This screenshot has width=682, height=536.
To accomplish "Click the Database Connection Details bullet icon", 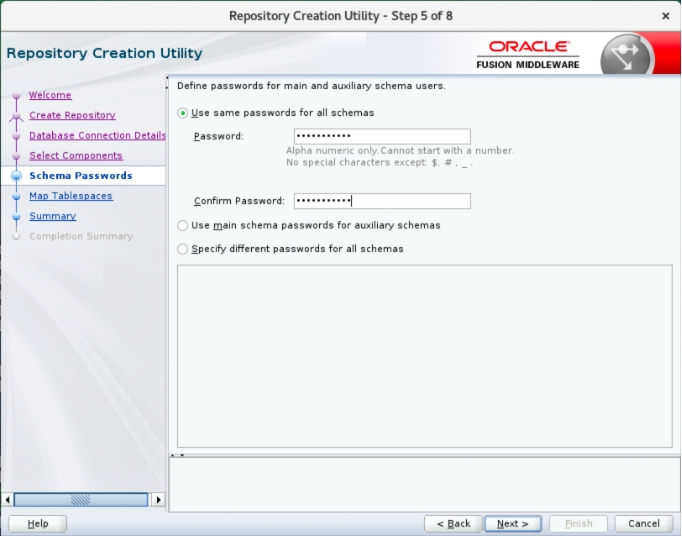I will coord(17,136).
